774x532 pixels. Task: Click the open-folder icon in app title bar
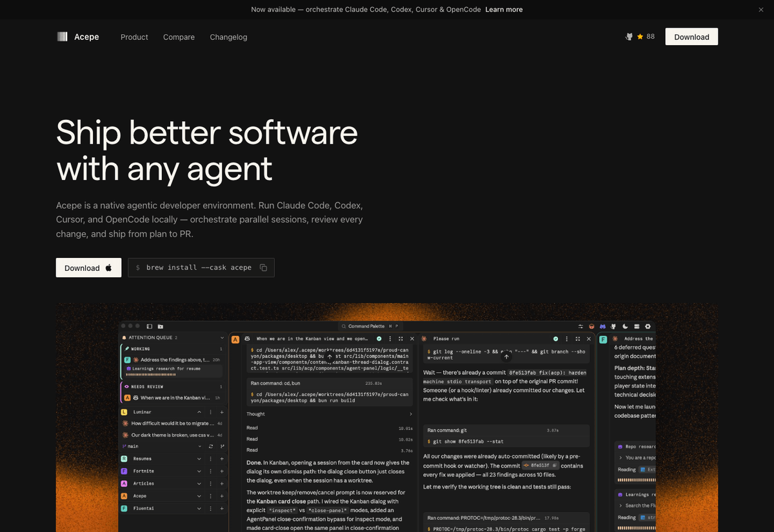[160, 326]
